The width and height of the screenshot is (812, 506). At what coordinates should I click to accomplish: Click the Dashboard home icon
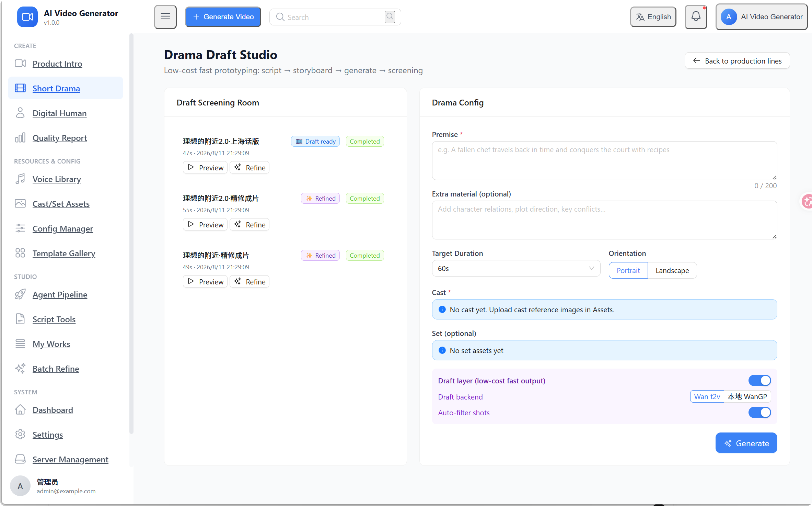(x=20, y=410)
